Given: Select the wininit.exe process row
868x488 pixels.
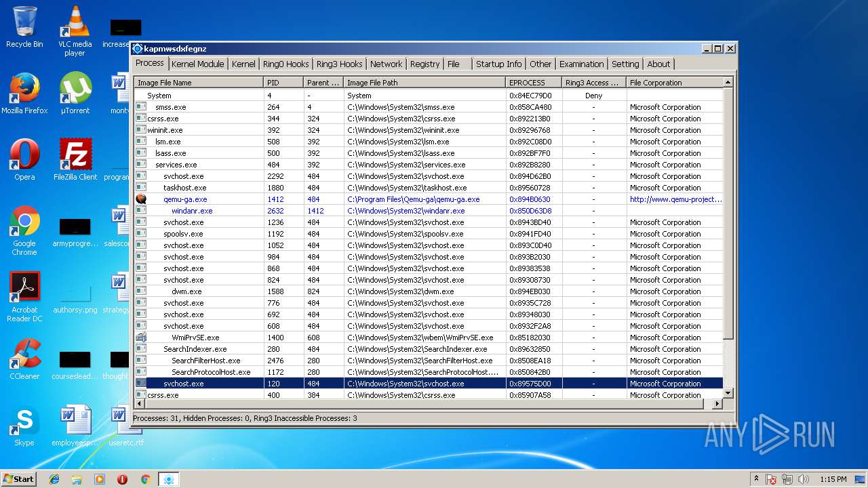Looking at the screenshot, I should click(x=429, y=130).
